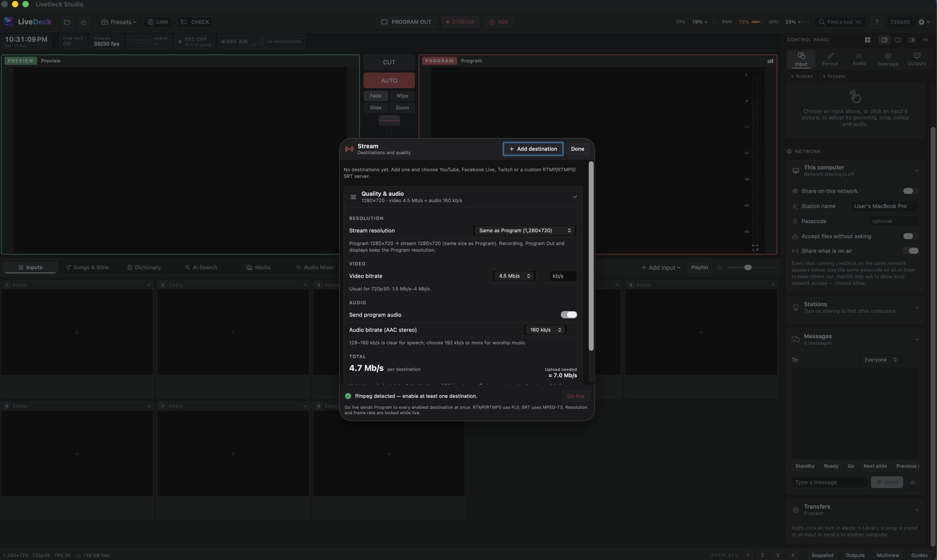The image size is (937, 560).
Task: Click the Program audio meter bars icon
Action: point(770,61)
